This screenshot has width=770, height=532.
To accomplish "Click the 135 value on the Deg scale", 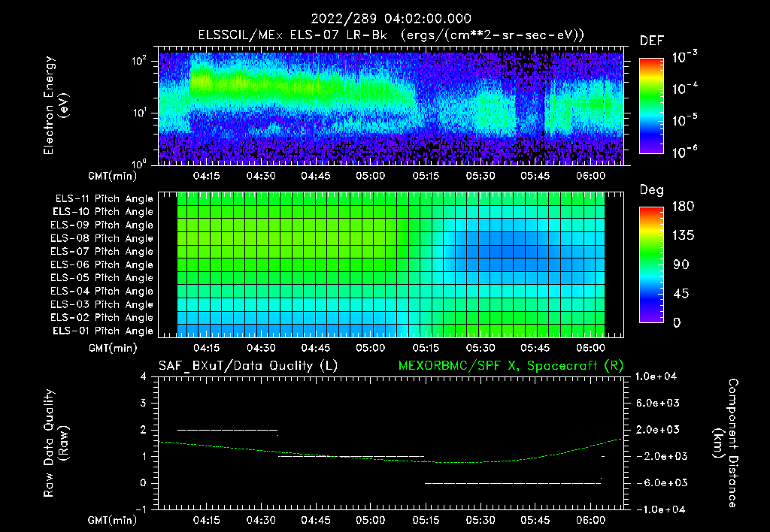I will coord(683,236).
